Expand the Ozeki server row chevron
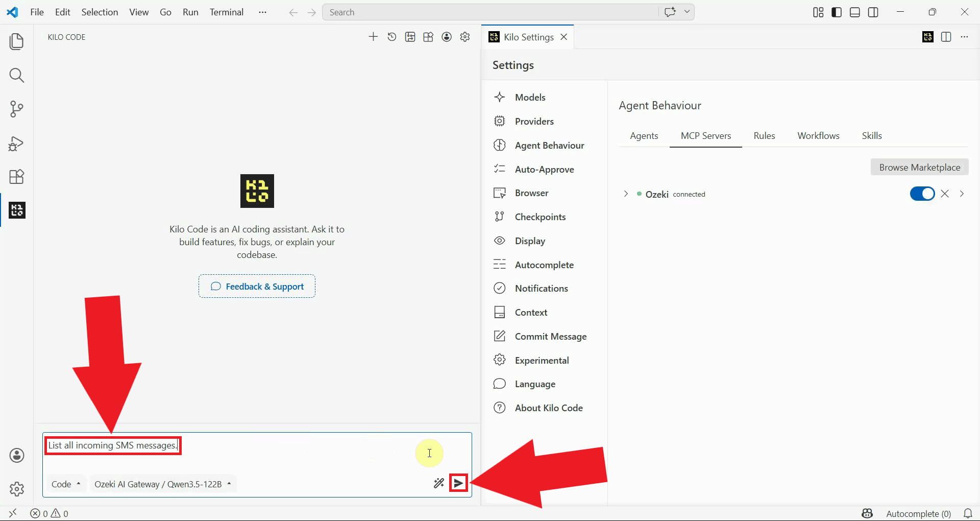The height and width of the screenshot is (521, 980). (626, 194)
